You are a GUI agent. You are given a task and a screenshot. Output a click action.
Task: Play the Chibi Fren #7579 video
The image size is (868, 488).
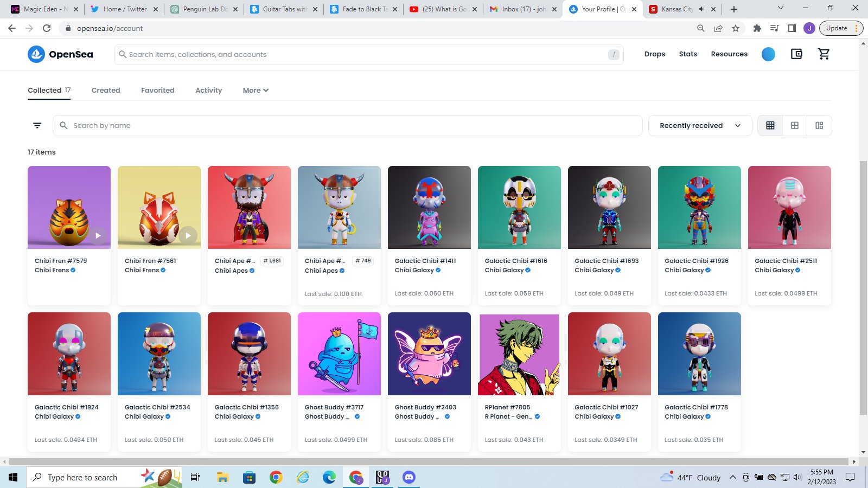click(x=98, y=235)
